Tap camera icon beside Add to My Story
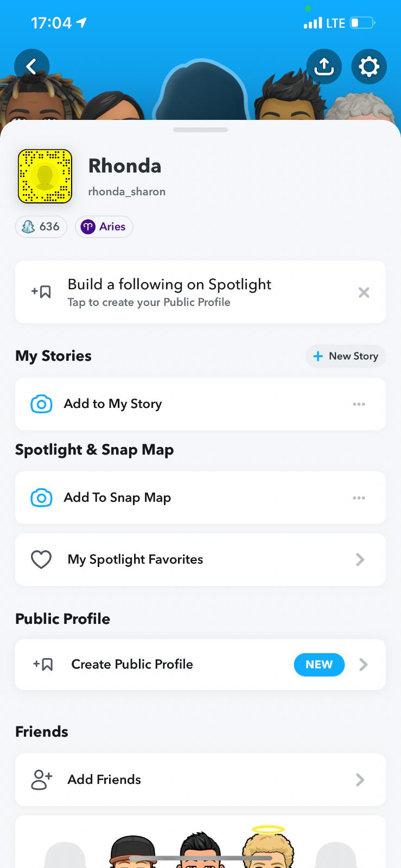 [x=42, y=404]
